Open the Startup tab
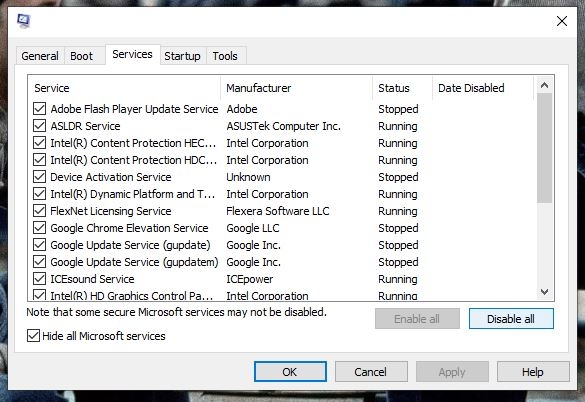585x402 pixels. 182,56
